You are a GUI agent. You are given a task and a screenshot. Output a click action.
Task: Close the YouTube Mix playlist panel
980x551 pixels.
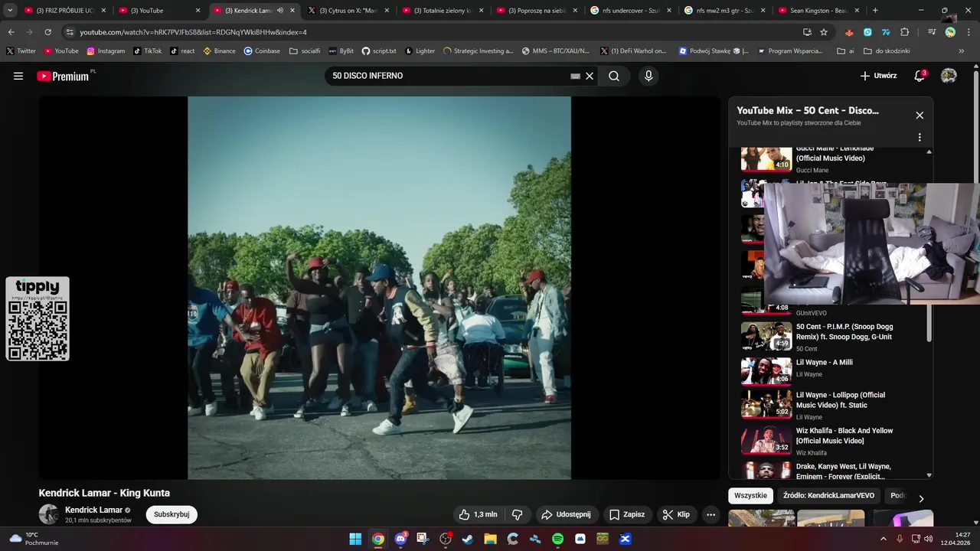coord(920,116)
